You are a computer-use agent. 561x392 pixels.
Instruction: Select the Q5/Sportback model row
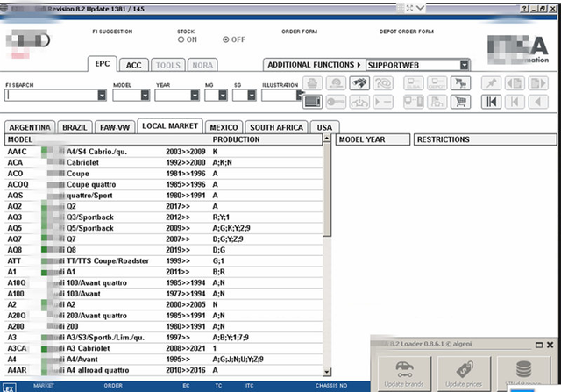click(x=90, y=228)
